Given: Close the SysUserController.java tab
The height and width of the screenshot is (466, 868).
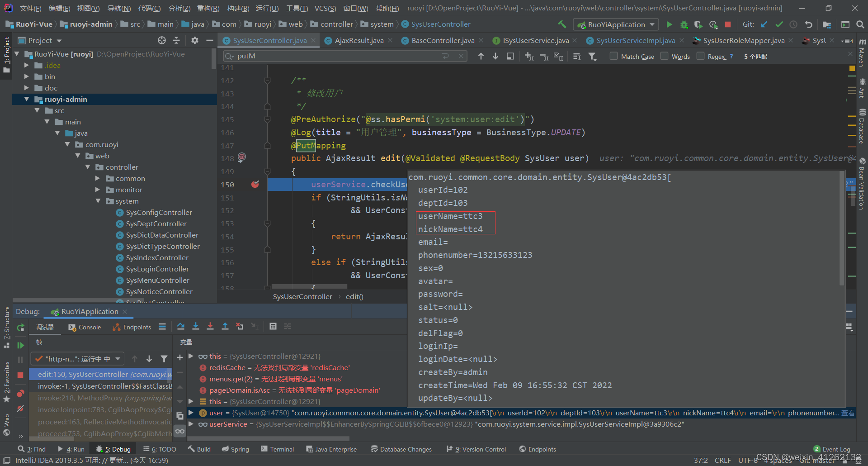Looking at the screenshot, I should pos(313,40).
